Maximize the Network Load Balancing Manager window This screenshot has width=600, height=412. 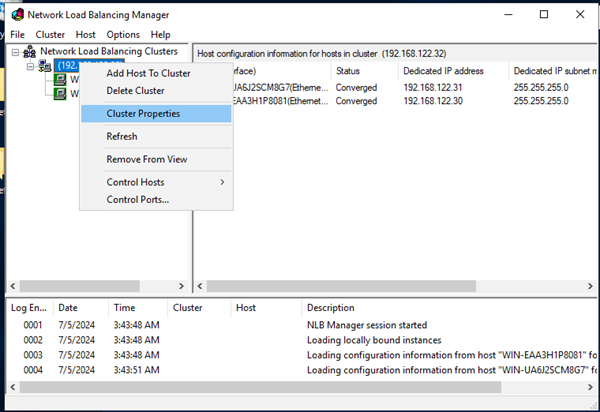click(544, 15)
